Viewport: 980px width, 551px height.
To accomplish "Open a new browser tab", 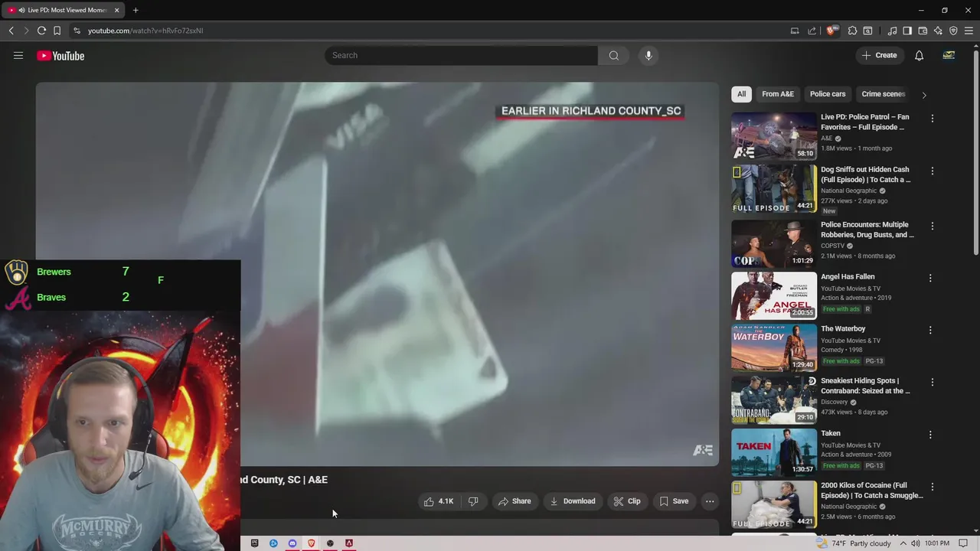I will [x=136, y=10].
